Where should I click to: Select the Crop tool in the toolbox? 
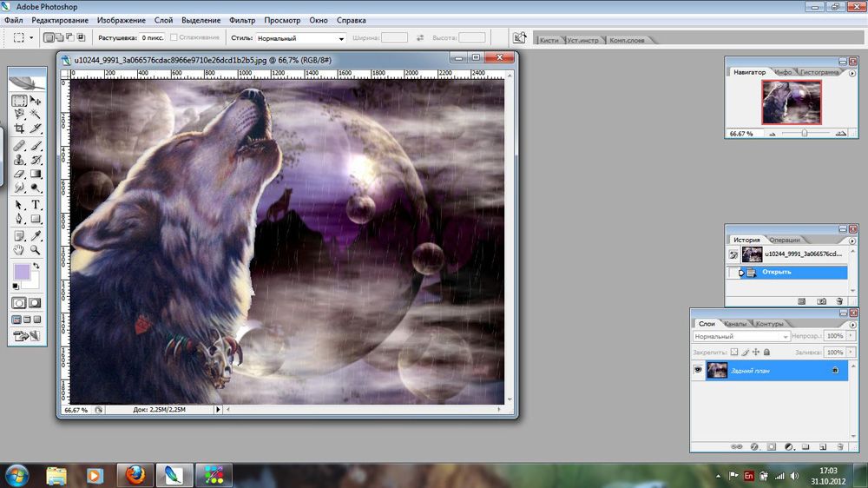point(19,129)
